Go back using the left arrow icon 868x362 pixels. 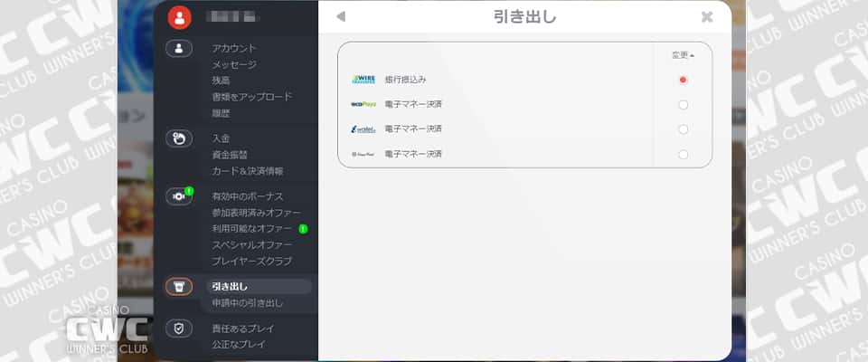(341, 16)
